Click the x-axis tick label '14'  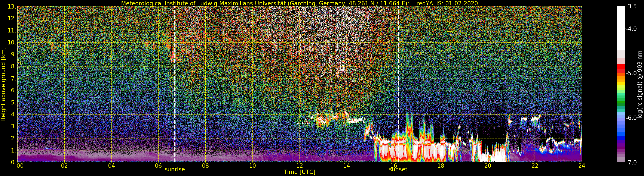click(347, 166)
